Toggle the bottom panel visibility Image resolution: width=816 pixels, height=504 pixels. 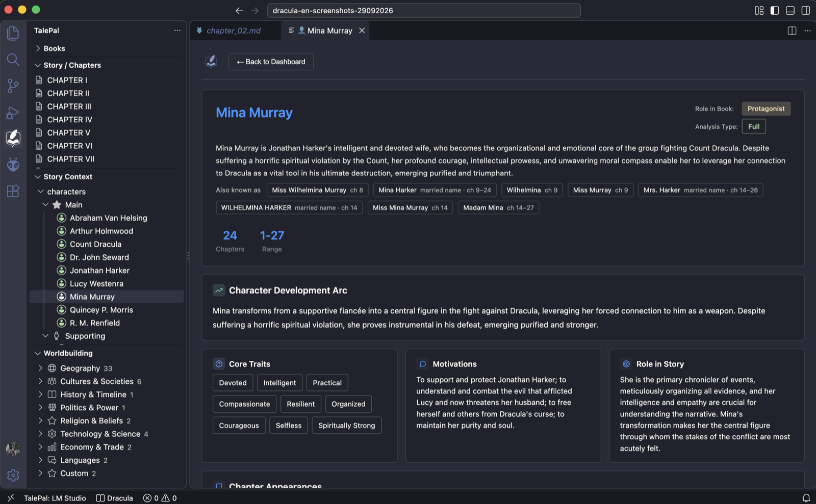point(790,10)
